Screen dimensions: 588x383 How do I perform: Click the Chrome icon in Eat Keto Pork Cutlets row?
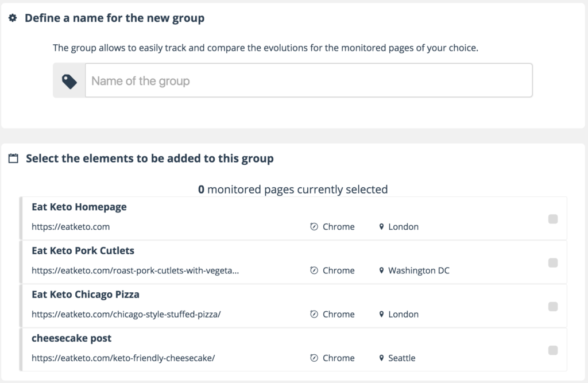[314, 270]
